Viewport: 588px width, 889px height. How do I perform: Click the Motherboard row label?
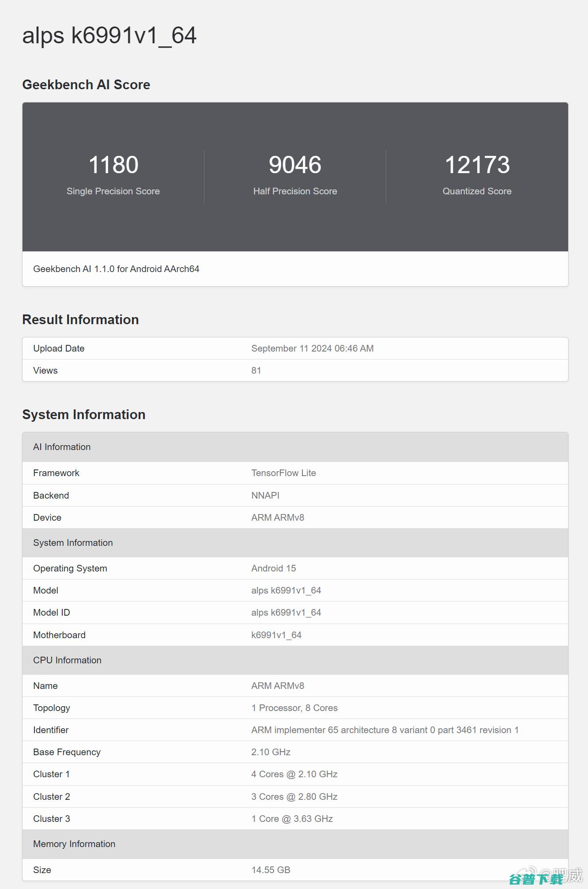(x=60, y=635)
